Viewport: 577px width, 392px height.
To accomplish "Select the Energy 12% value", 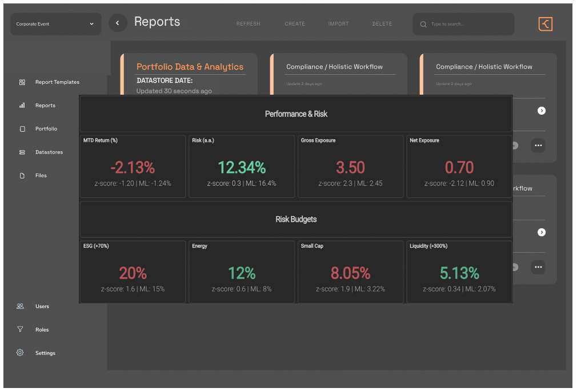I will 242,273.
